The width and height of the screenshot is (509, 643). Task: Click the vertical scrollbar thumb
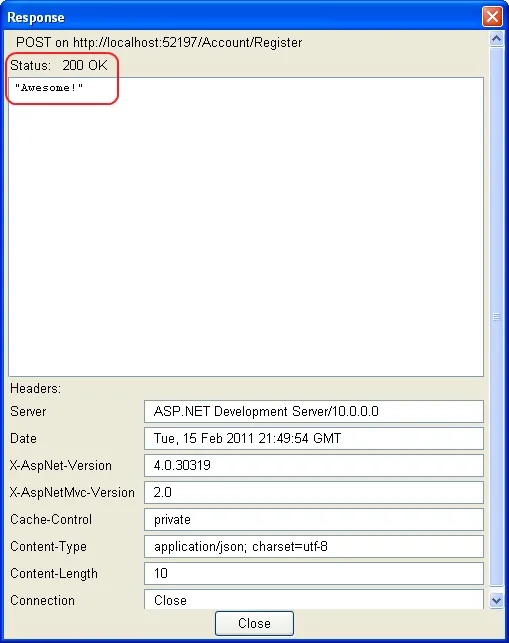click(x=496, y=316)
